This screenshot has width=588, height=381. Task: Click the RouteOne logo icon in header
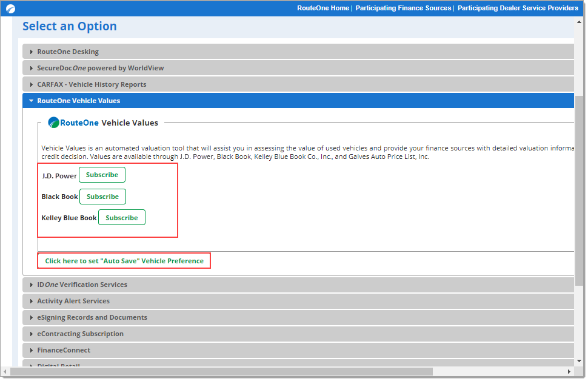(x=10, y=8)
